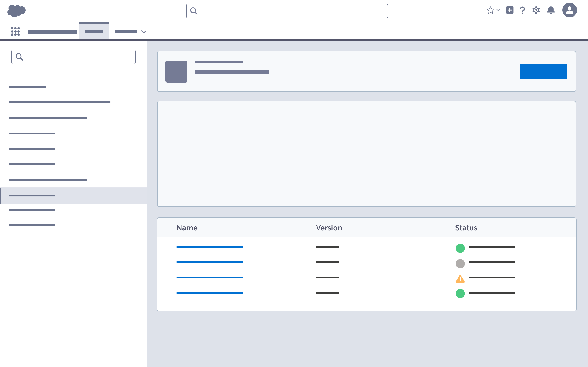
Task: Click the Help question mark icon
Action: 522,10
